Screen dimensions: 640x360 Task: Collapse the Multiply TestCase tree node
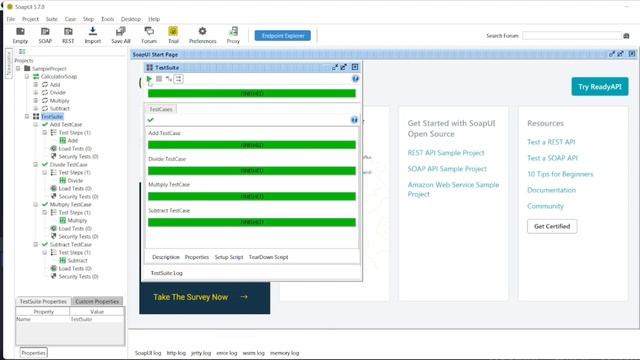point(36,204)
